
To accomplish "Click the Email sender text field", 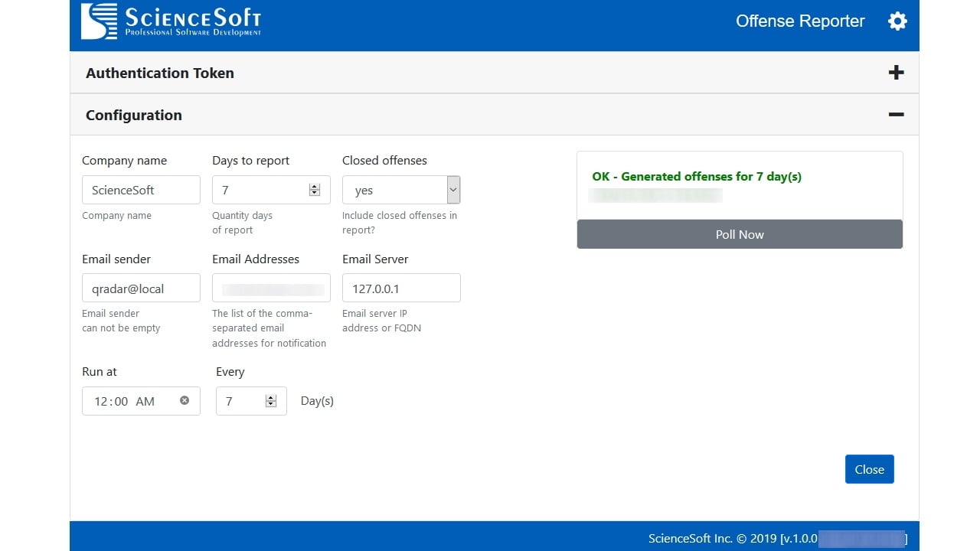I will [141, 289].
